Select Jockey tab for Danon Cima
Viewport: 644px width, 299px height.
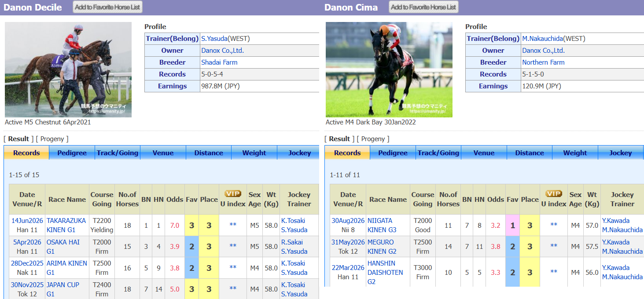(x=620, y=153)
